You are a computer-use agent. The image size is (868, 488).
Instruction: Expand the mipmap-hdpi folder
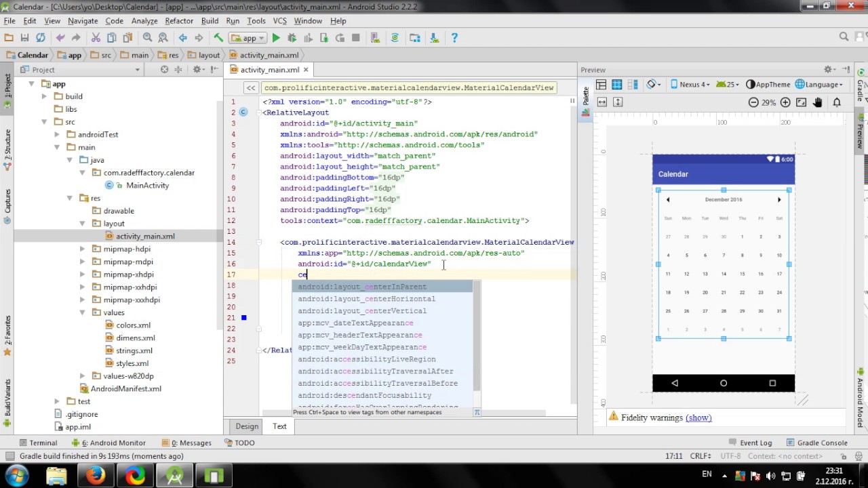point(82,249)
